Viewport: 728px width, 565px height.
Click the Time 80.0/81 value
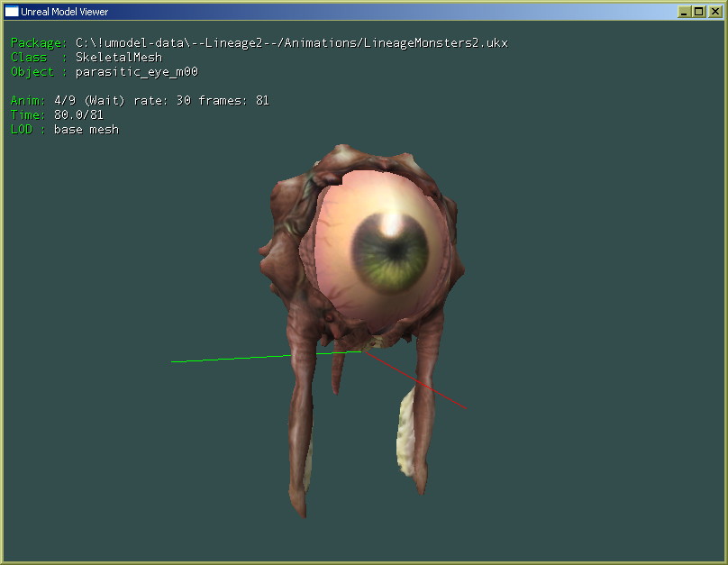(x=78, y=114)
